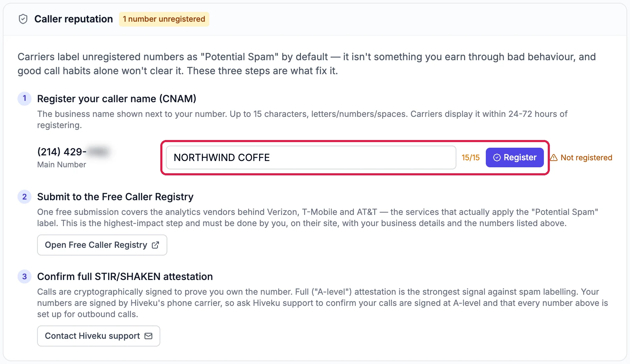The height and width of the screenshot is (364, 630).
Task: Click the envelope icon on Contact Hiveku support
Action: 148,336
